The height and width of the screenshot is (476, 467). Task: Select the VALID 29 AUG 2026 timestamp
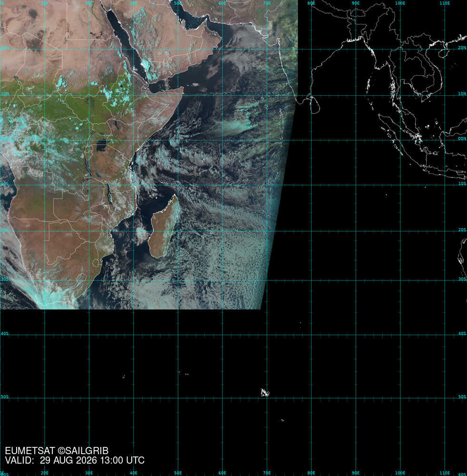coord(75,460)
